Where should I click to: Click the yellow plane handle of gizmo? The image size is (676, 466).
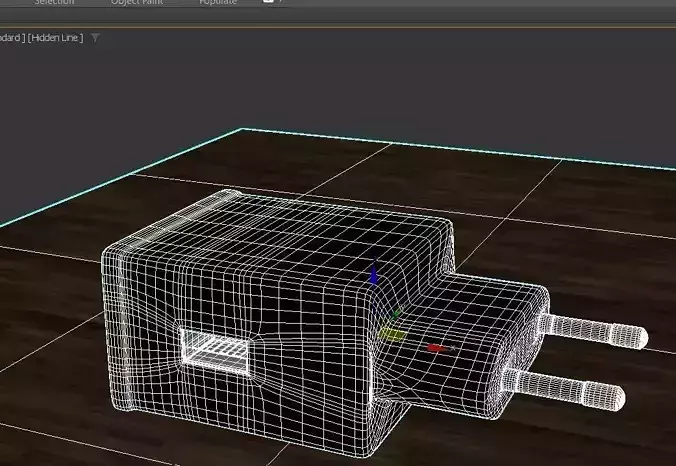coord(392,334)
